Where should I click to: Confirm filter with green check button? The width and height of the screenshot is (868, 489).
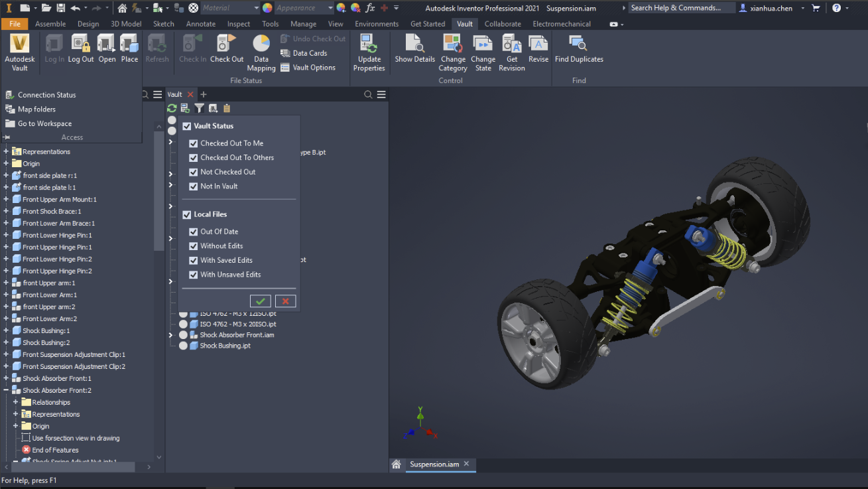pos(260,301)
